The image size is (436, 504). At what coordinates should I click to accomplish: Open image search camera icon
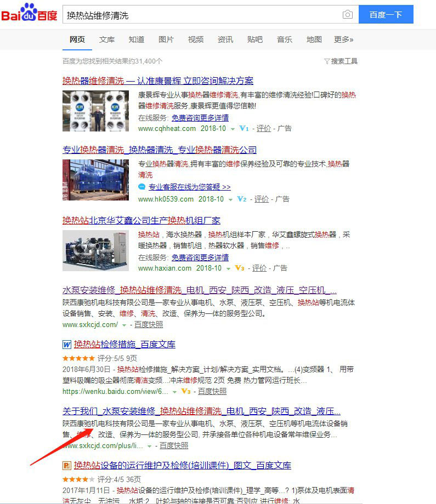[348, 14]
